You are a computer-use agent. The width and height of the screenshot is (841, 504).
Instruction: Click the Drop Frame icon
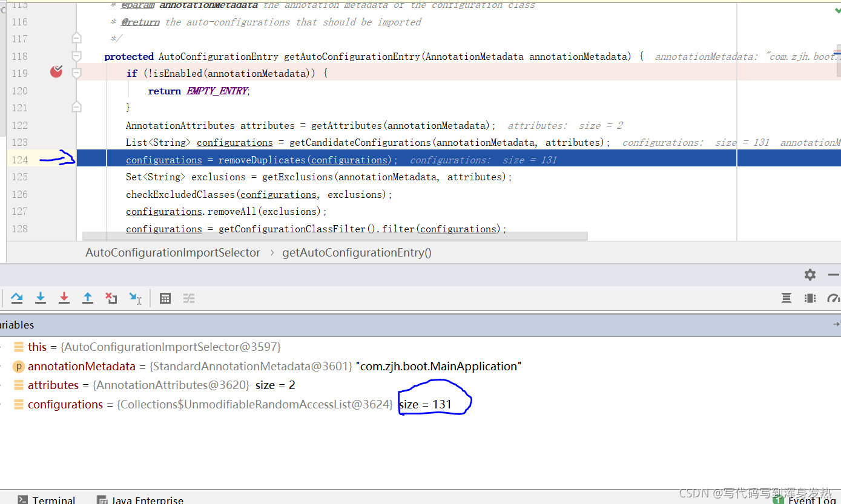click(x=111, y=298)
